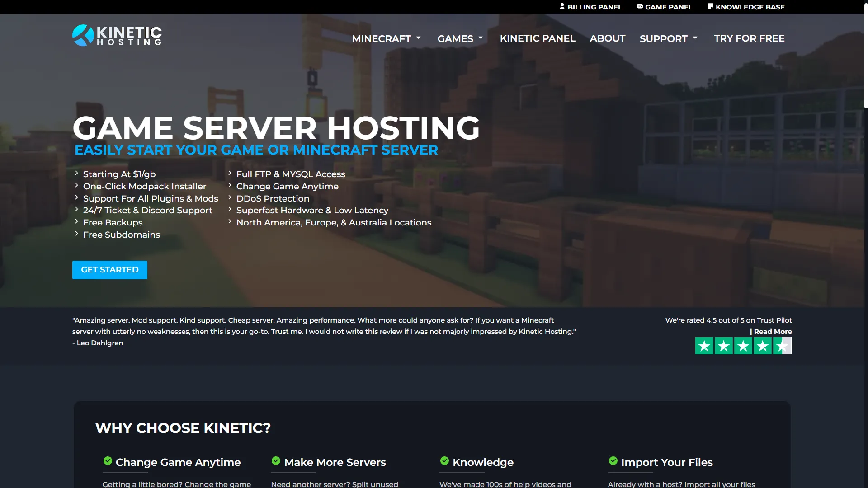Click the Billing Panel person icon
868x488 pixels.
click(562, 6)
